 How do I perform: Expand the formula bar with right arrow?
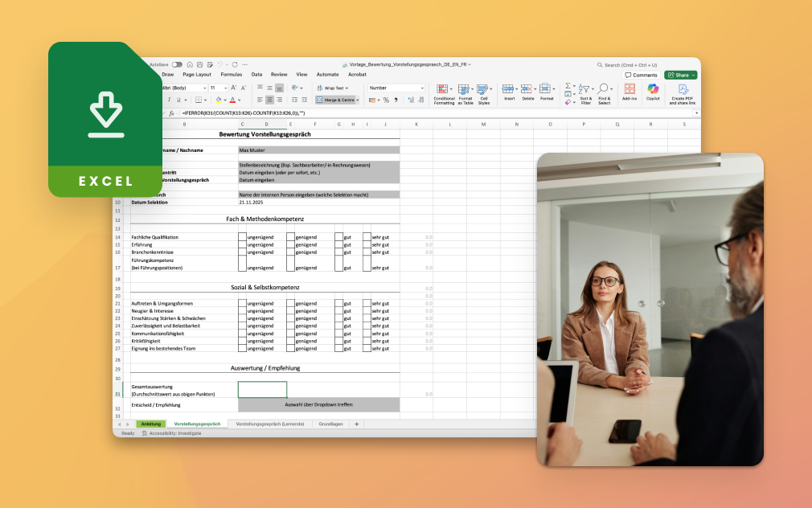[x=696, y=113]
